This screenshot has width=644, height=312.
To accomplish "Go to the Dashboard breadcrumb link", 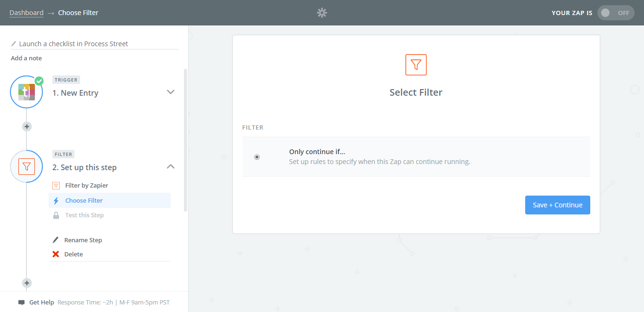I will pos(26,13).
